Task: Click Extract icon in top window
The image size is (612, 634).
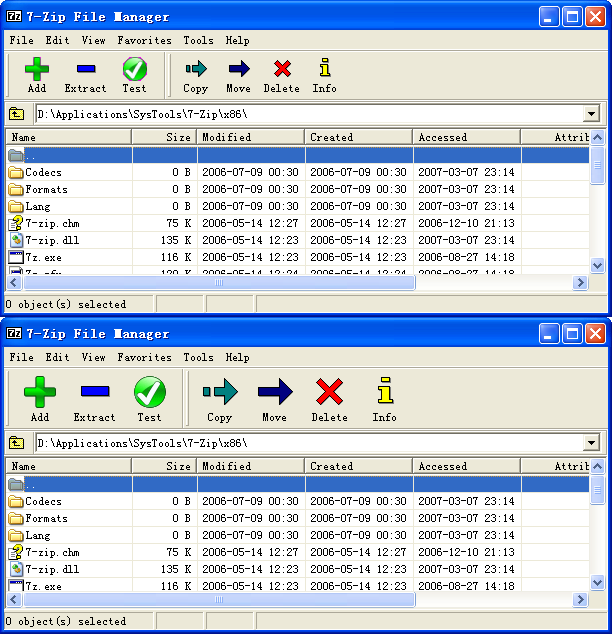Action: (x=86, y=69)
